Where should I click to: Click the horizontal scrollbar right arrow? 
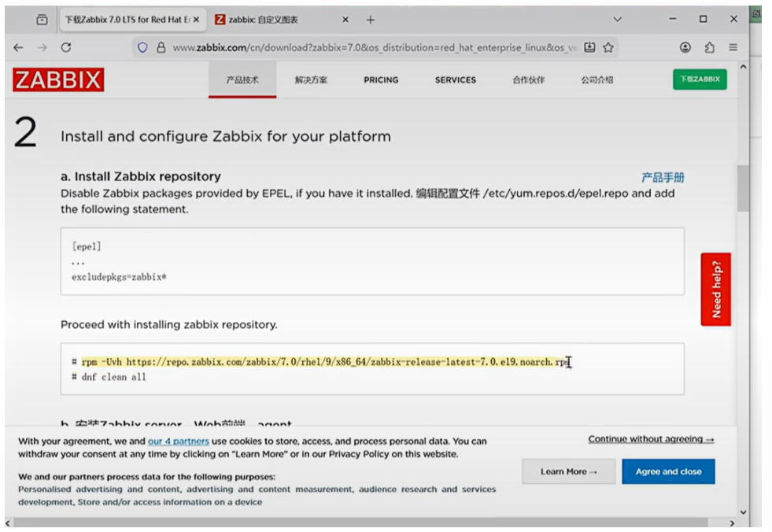coord(732,523)
